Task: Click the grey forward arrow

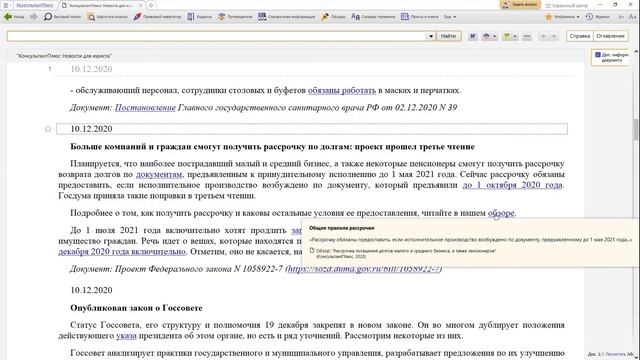Action: tap(34, 17)
